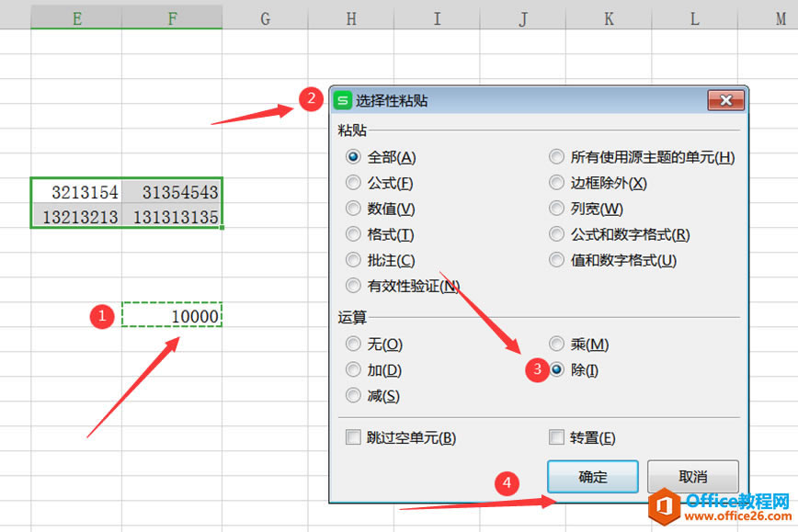This screenshot has width=798, height=532.
Task: Select column M header
Action: click(768, 18)
